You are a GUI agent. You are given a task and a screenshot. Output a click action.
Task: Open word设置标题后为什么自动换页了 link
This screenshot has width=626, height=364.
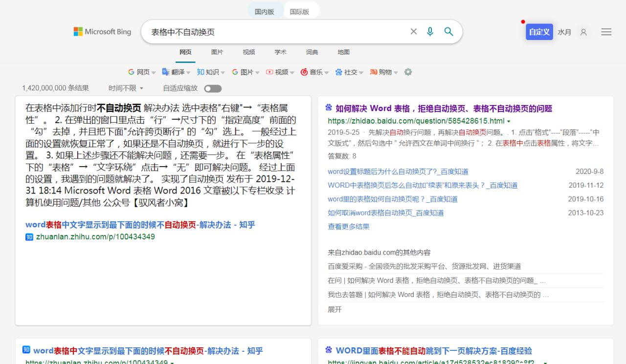pyautogui.click(x=398, y=171)
